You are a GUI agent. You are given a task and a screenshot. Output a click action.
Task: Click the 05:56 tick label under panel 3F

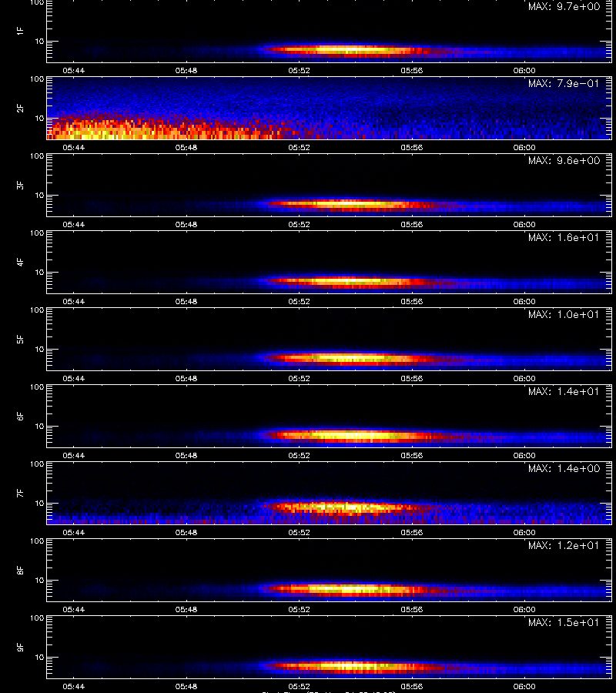tap(412, 225)
